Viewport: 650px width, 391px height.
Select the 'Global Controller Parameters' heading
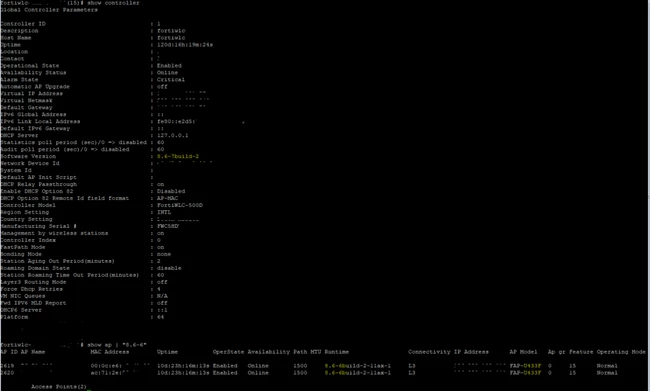49,10
